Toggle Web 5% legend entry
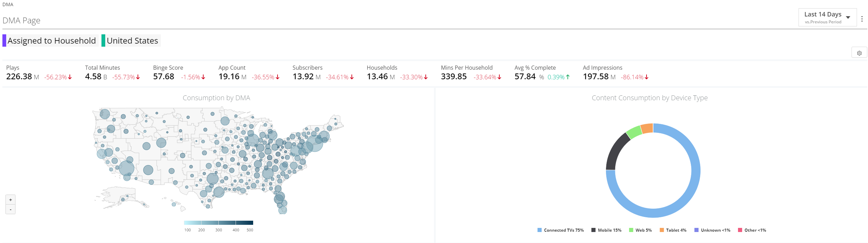The height and width of the screenshot is (243, 868). tap(640, 230)
